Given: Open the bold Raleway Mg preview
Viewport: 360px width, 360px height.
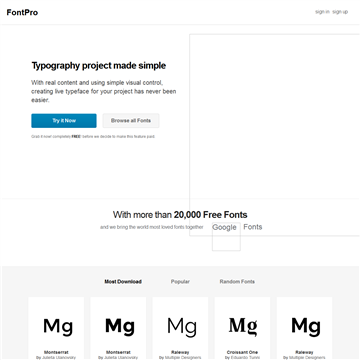Looking at the screenshot, I should [306, 327].
